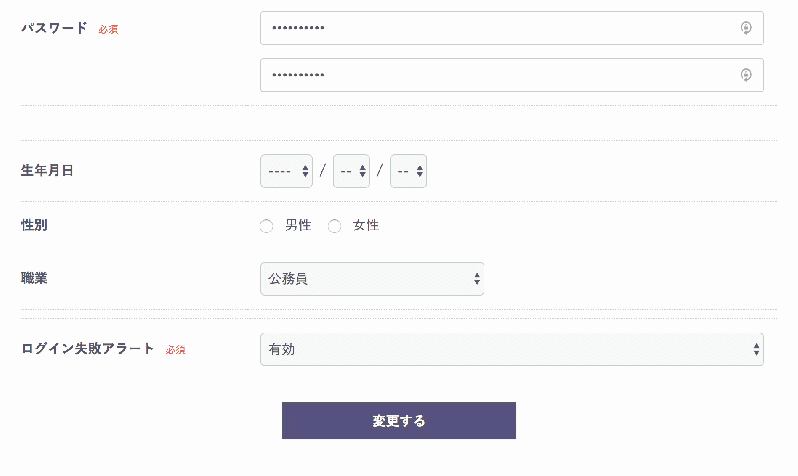Open the birth year dropdown showing ----
798x476 pixels.
pyautogui.click(x=287, y=172)
